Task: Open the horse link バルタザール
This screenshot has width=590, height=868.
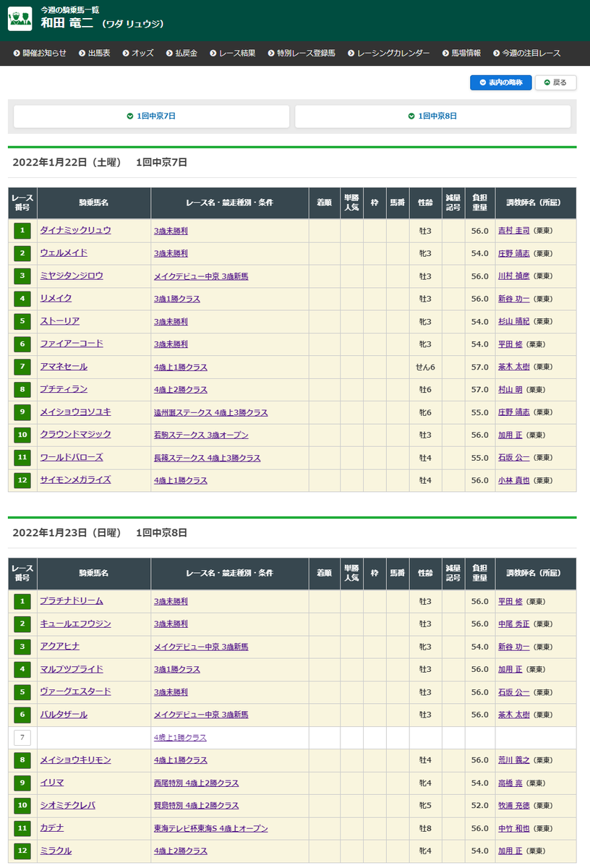Action: tap(64, 714)
